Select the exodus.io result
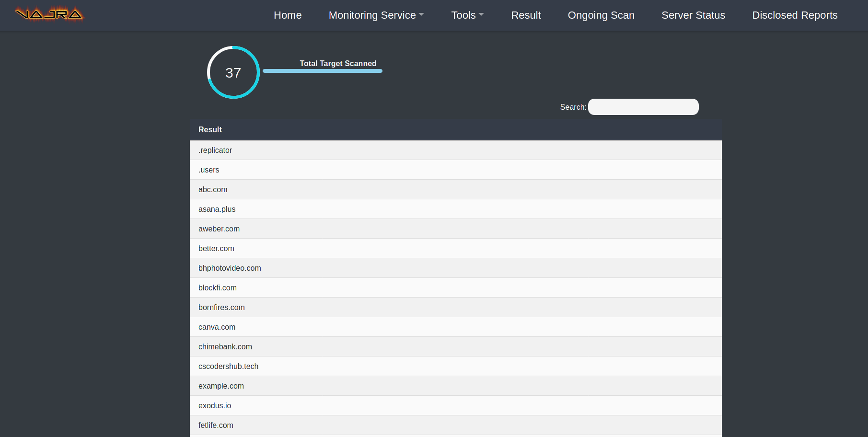 pos(456,405)
